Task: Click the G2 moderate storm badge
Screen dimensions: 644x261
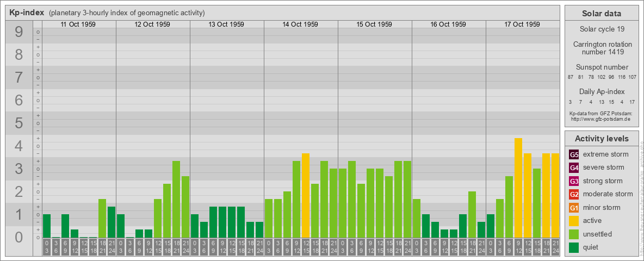Action: tap(574, 194)
